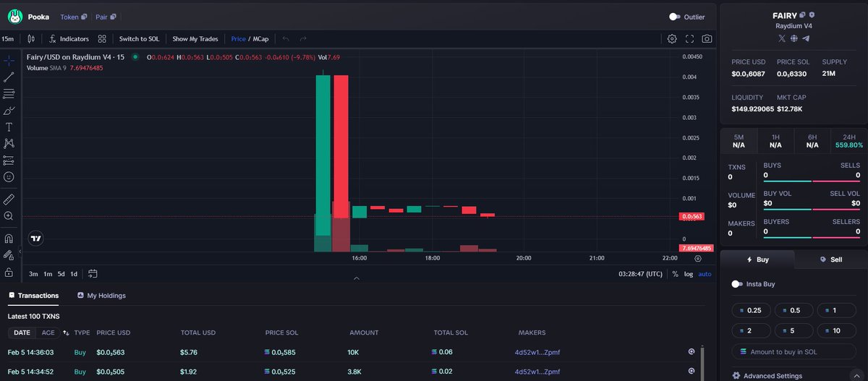Screen dimensions: 868x381
Task: Switch chart to Price view
Action: point(238,38)
